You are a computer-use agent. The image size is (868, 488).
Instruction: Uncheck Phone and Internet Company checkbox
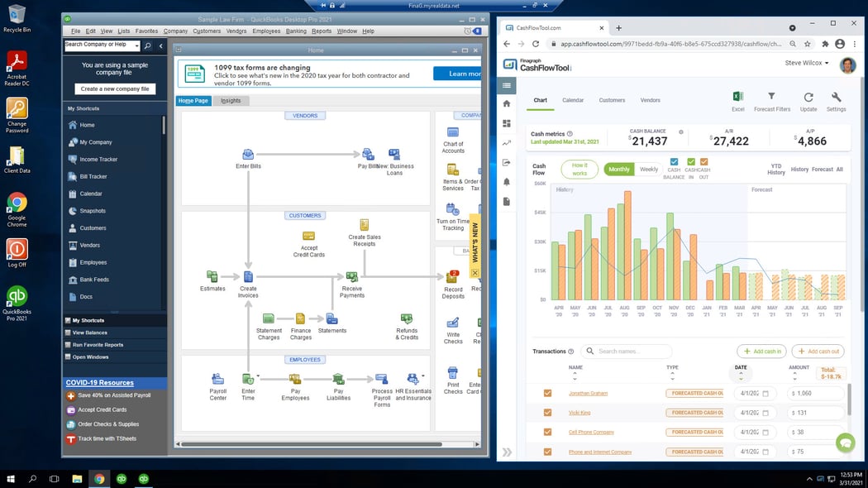(x=547, y=452)
